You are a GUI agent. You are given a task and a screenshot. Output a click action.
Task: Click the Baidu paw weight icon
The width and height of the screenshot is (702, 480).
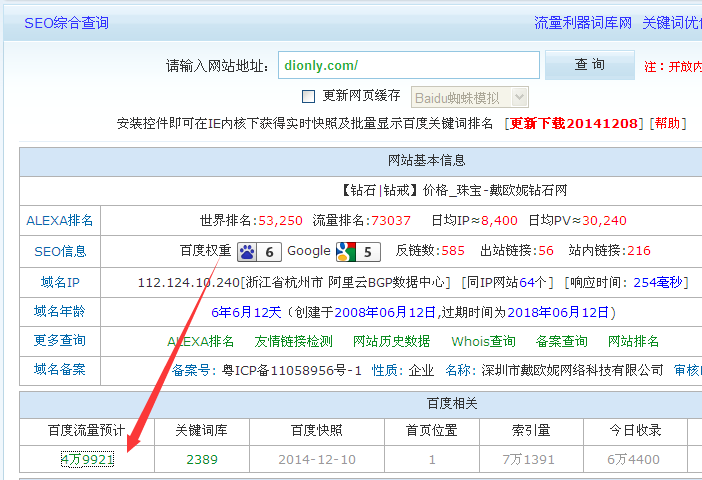(x=259, y=251)
